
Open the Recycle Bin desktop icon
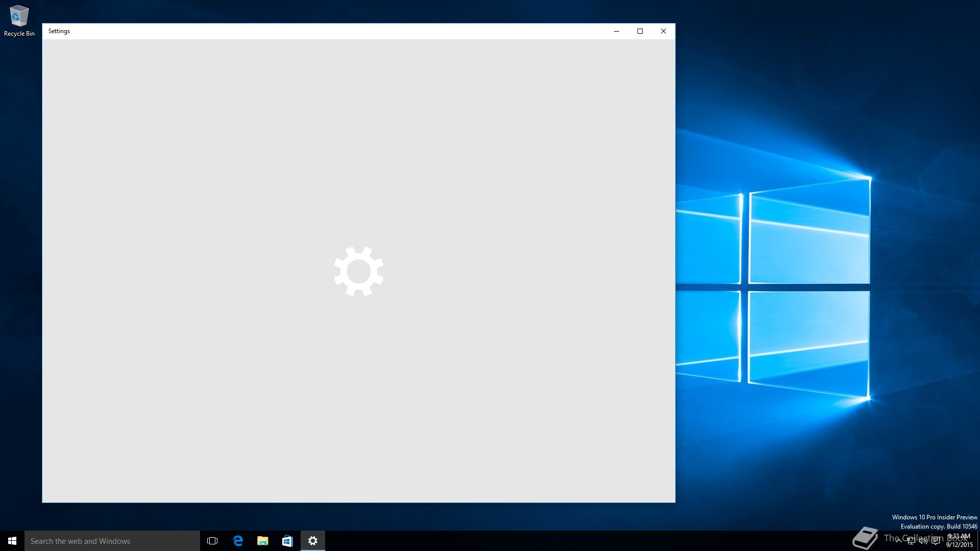pos(19,20)
